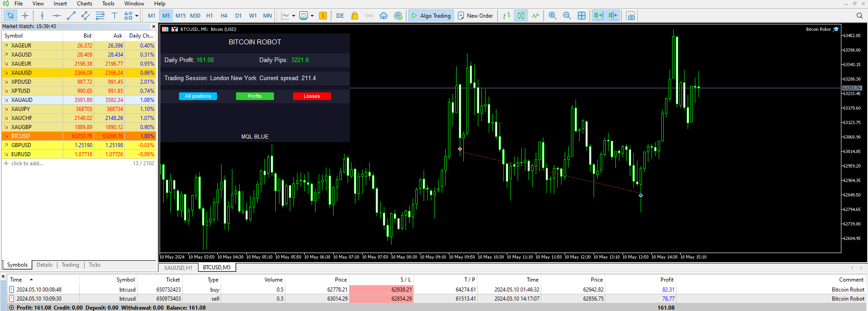868x311 pixels.
Task: Toggle chart auto scroll
Action: click(599, 16)
